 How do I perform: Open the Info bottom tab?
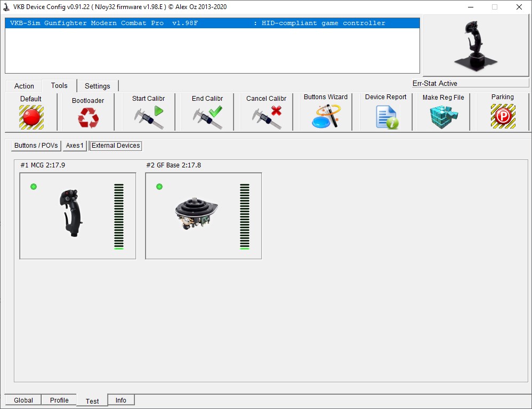[121, 400]
